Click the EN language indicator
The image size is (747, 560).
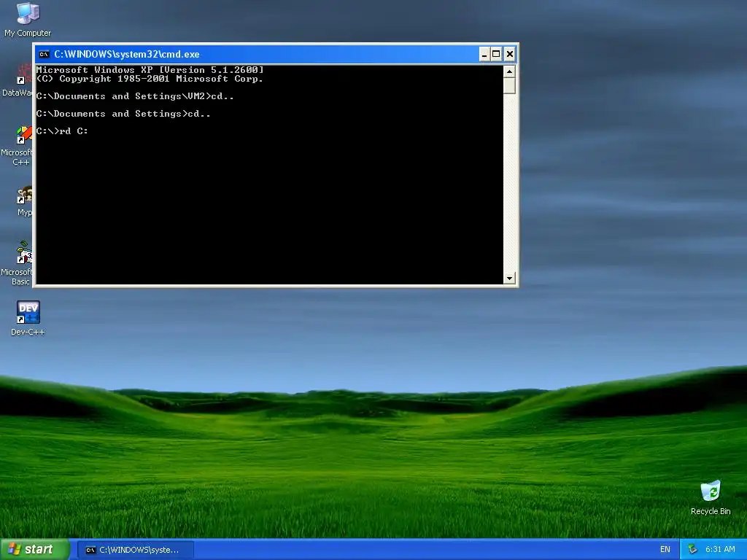point(665,549)
